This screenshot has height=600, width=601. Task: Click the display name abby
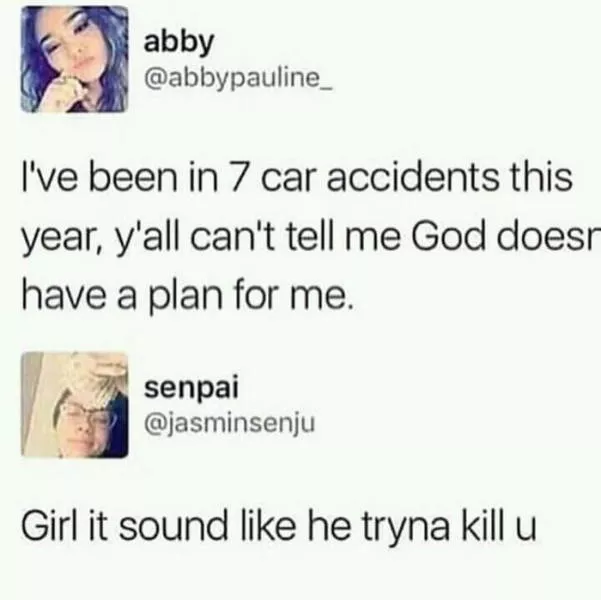[178, 43]
